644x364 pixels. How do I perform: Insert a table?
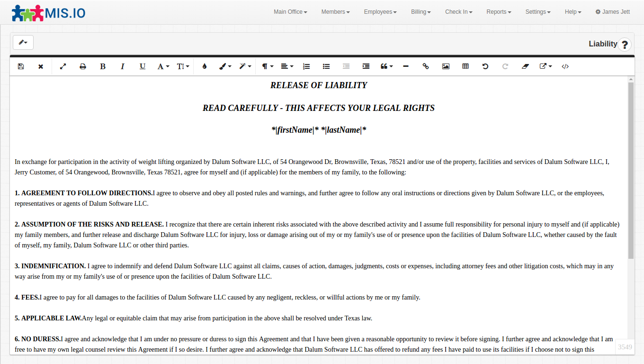pyautogui.click(x=465, y=66)
